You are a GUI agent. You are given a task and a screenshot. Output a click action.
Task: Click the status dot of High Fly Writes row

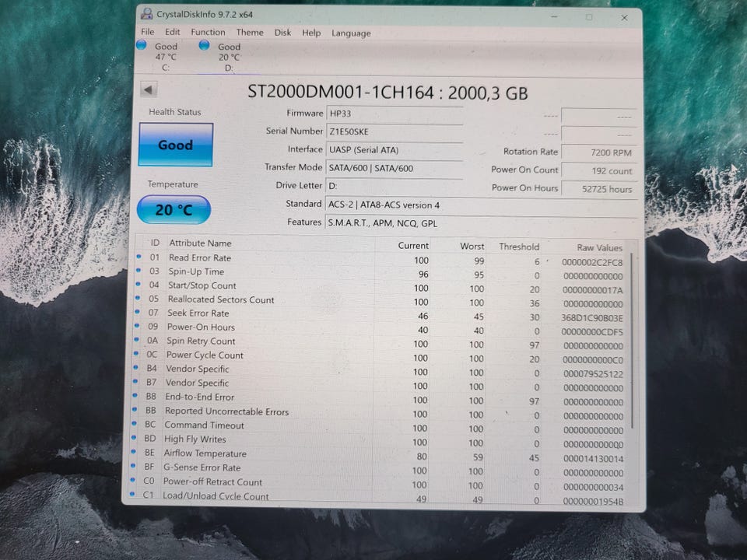[133, 438]
